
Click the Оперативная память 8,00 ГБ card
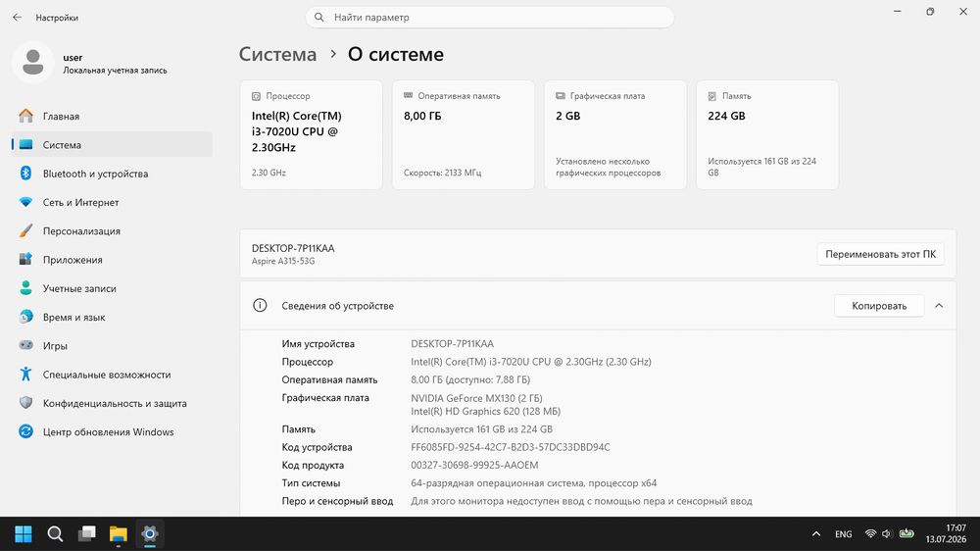464,134
